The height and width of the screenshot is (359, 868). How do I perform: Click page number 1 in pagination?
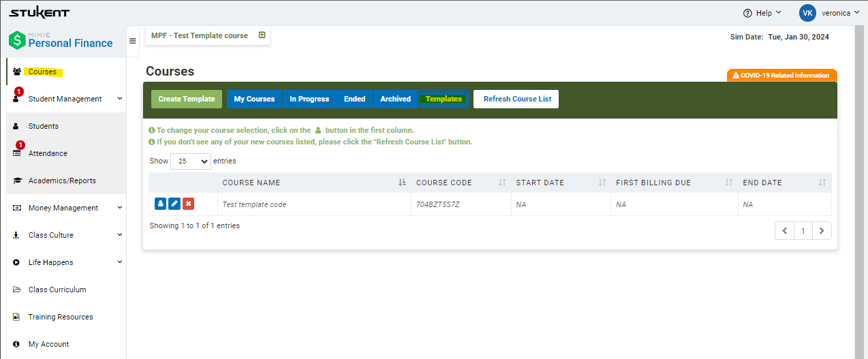(x=803, y=231)
